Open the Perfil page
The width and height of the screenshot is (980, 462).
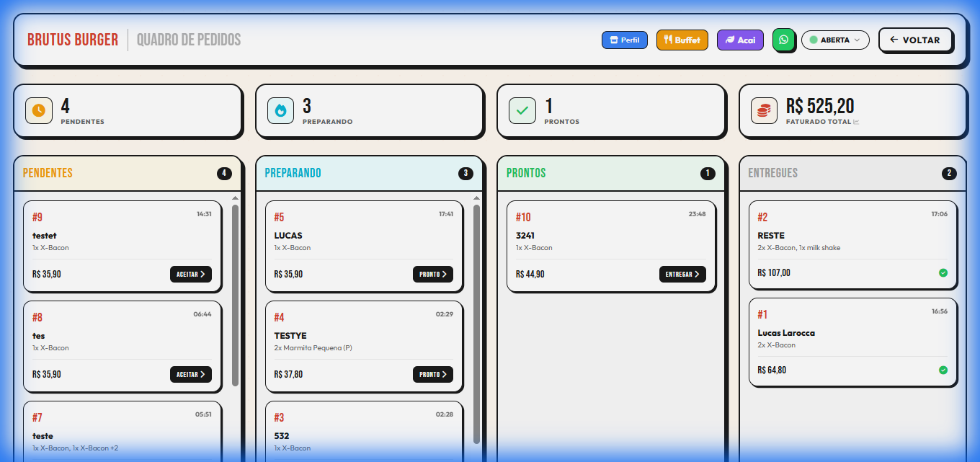(624, 40)
